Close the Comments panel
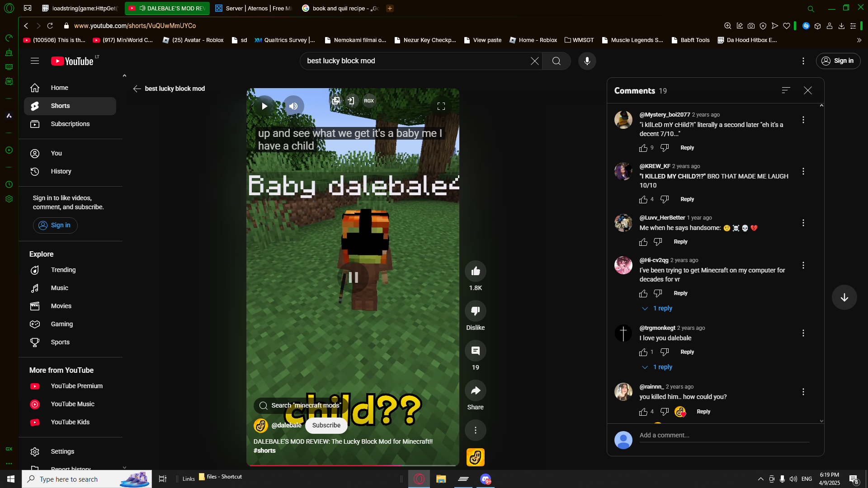 click(x=808, y=90)
